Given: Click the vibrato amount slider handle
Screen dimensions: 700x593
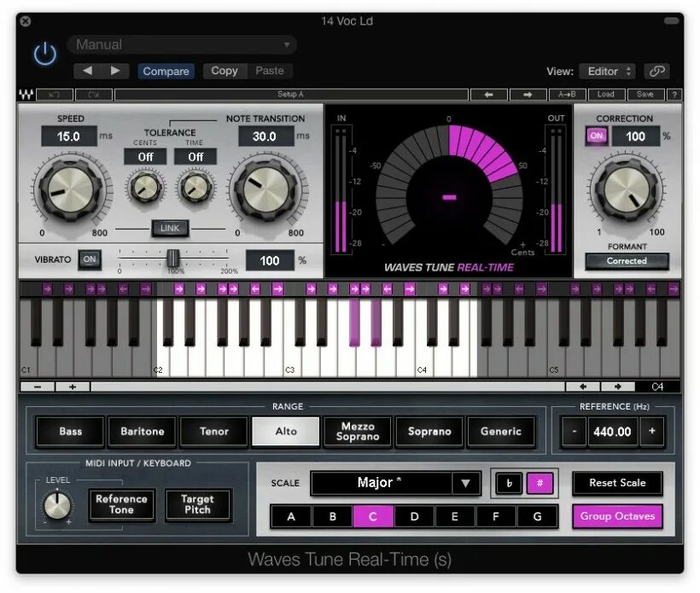Looking at the screenshot, I should click(172, 259).
